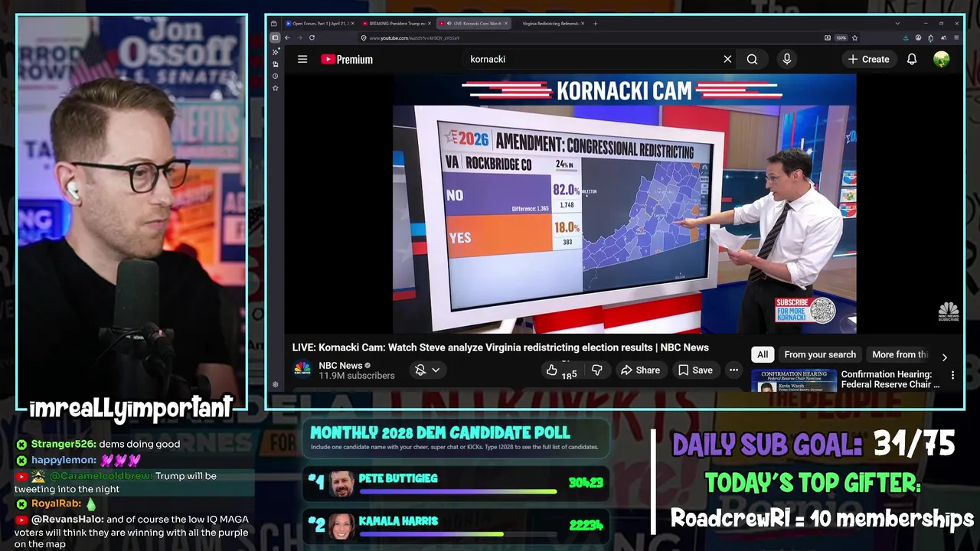Start voice search with the microphone
Screen dimensions: 980x551
click(786, 59)
